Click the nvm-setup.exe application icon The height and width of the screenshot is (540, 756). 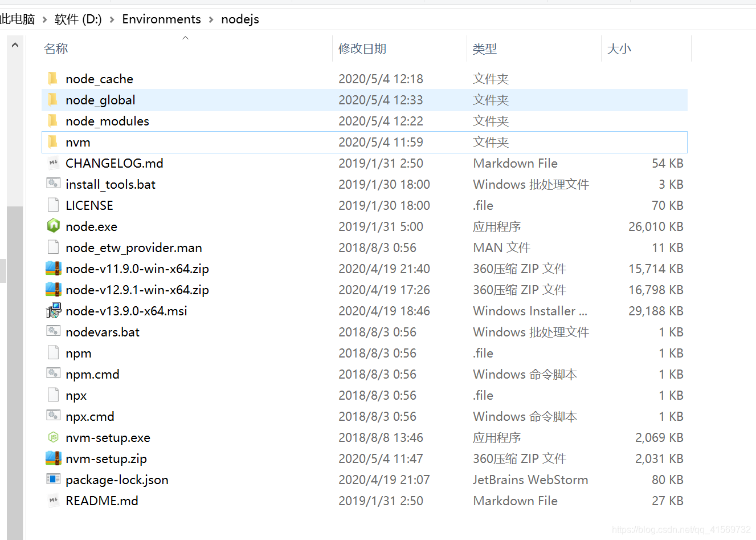53,437
